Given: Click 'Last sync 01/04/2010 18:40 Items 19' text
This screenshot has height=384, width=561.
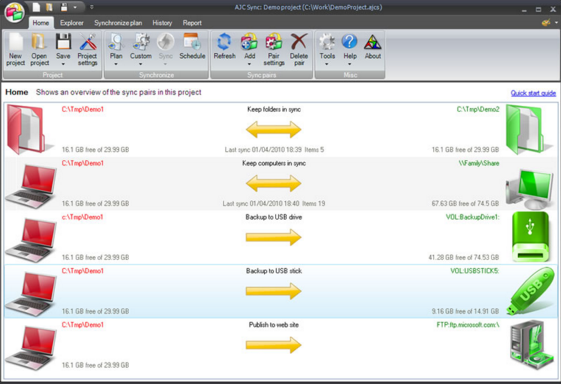Looking at the screenshot, I should [x=274, y=204].
